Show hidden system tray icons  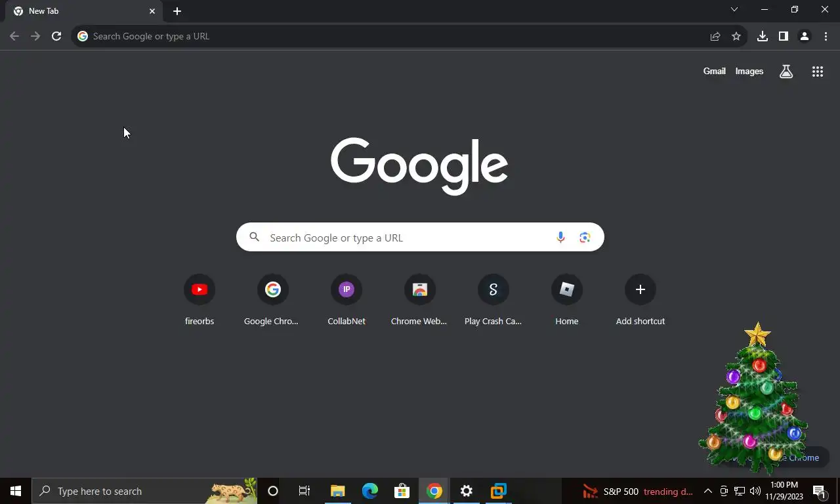click(707, 491)
